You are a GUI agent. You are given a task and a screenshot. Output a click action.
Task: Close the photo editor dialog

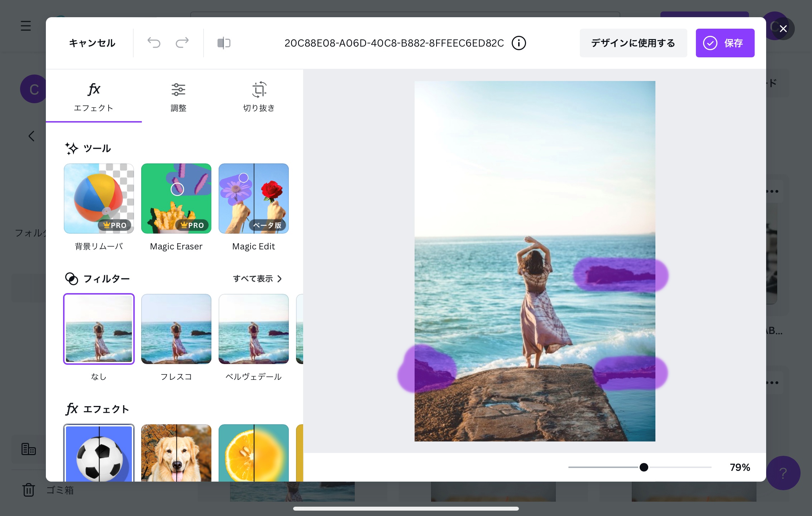point(783,29)
